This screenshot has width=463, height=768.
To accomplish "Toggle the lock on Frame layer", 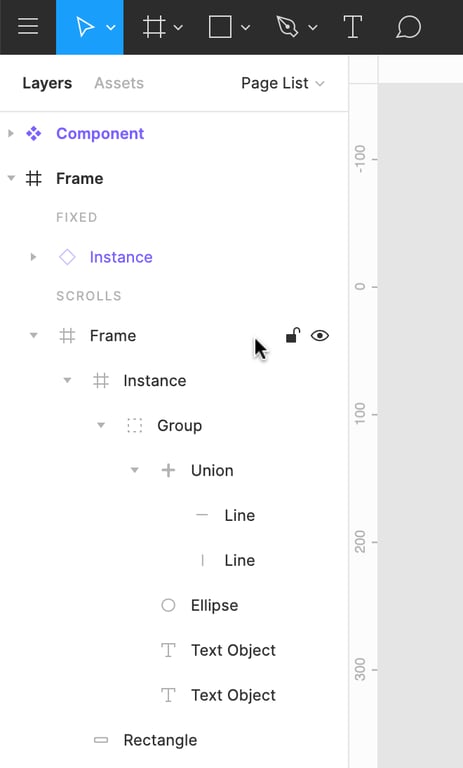I will pyautogui.click(x=292, y=336).
